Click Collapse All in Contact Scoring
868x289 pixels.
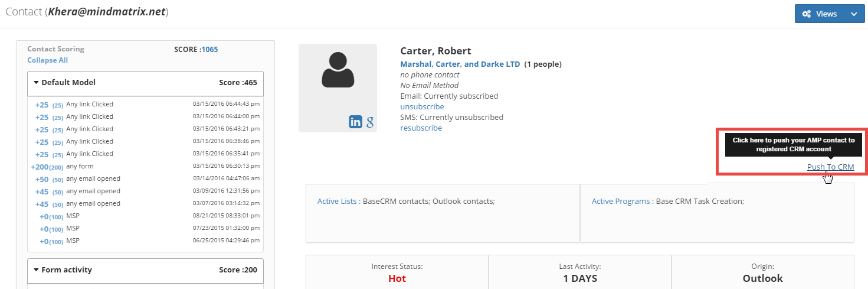coord(47,60)
